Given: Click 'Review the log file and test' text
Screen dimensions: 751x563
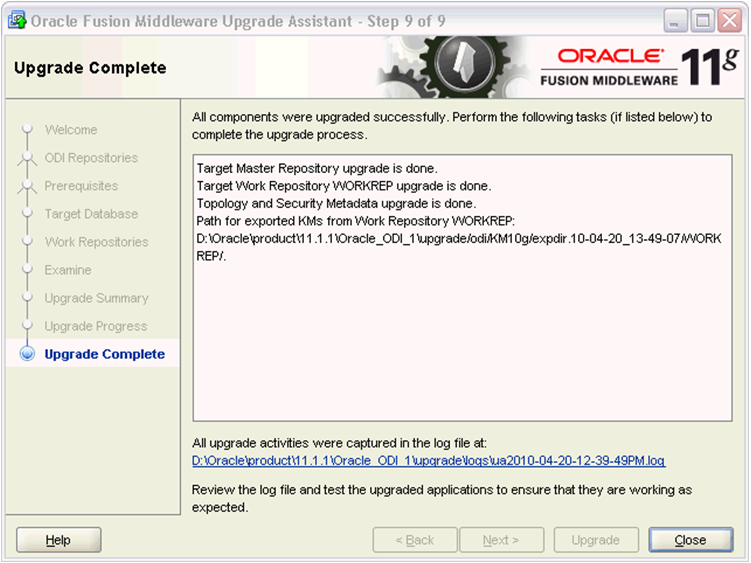Looking at the screenshot, I should click(442, 498).
